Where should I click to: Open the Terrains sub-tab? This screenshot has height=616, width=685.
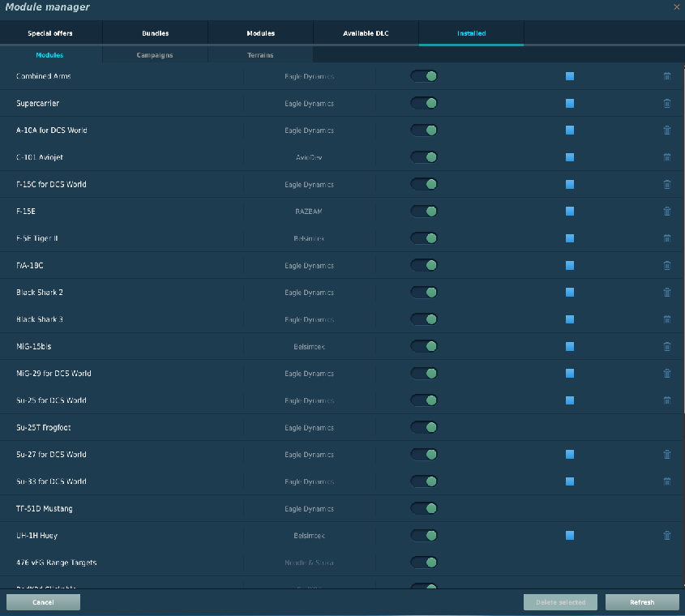pyautogui.click(x=260, y=55)
